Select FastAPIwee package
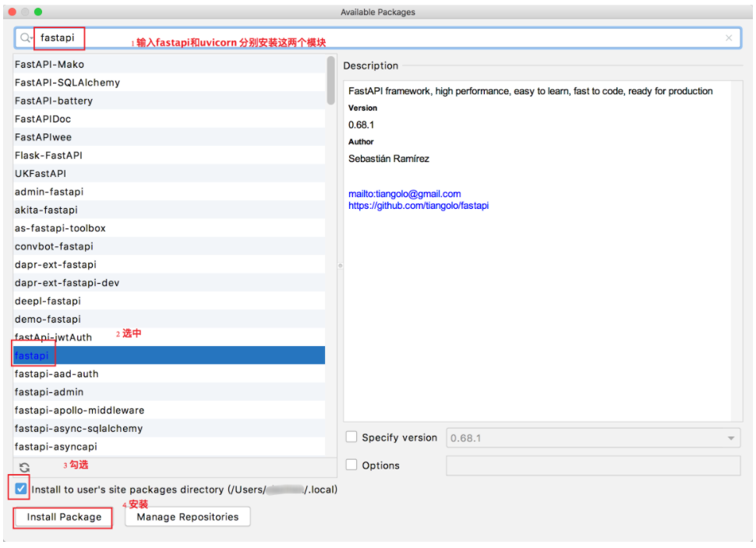The height and width of the screenshot is (548, 756). [x=169, y=137]
